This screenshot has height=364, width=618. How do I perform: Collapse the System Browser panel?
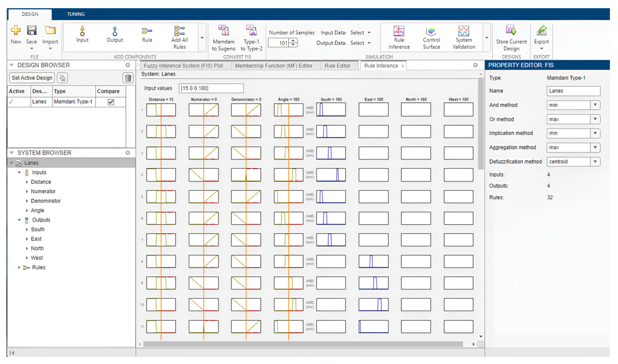[x=11, y=153]
